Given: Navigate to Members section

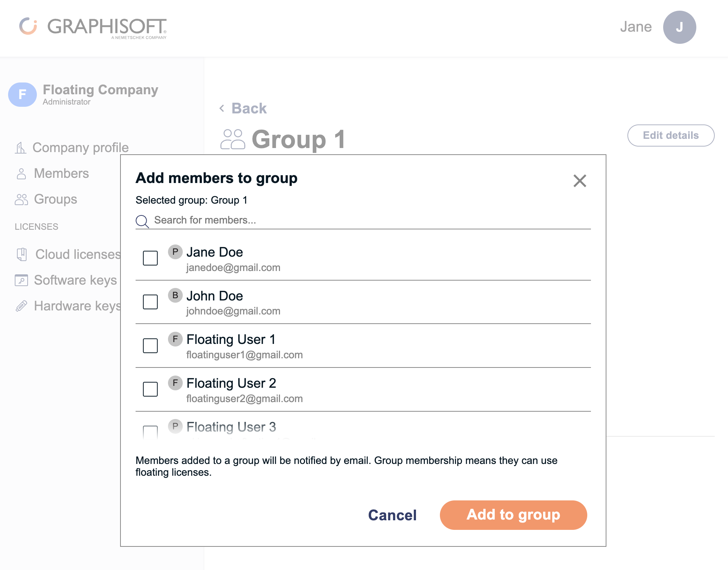Looking at the screenshot, I should pos(61,173).
